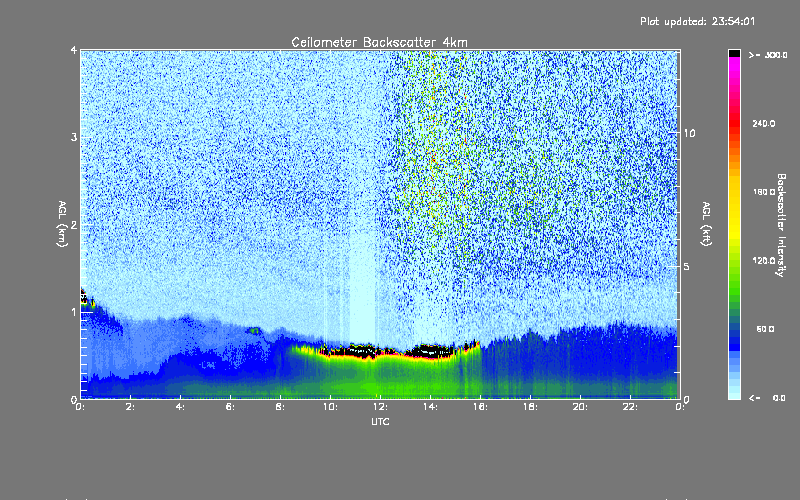Viewport: 800px width, 500px height.
Task: Click the "180.0" colorbar value label
Action: point(764,192)
